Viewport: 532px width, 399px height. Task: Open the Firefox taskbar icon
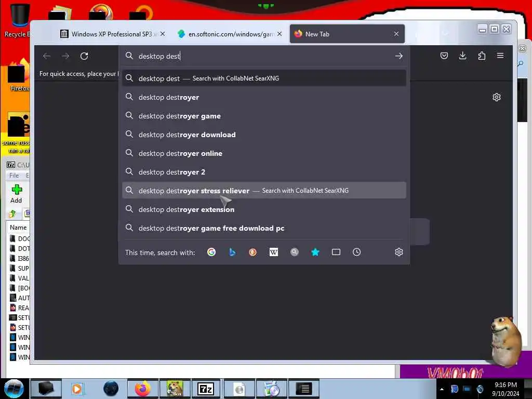click(143, 389)
